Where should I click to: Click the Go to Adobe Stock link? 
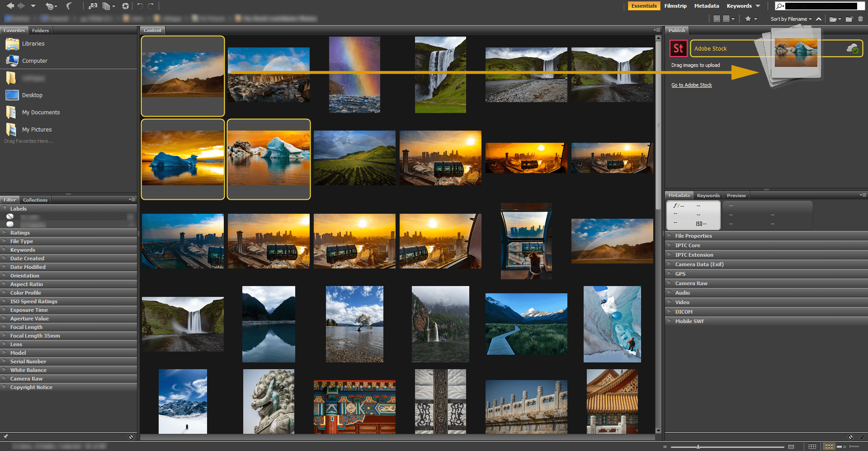(692, 85)
